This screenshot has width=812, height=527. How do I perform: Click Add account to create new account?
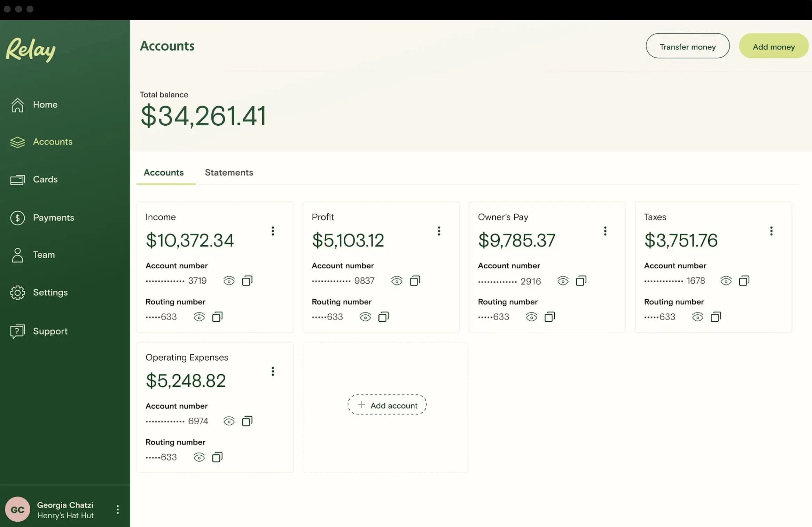[x=387, y=404]
